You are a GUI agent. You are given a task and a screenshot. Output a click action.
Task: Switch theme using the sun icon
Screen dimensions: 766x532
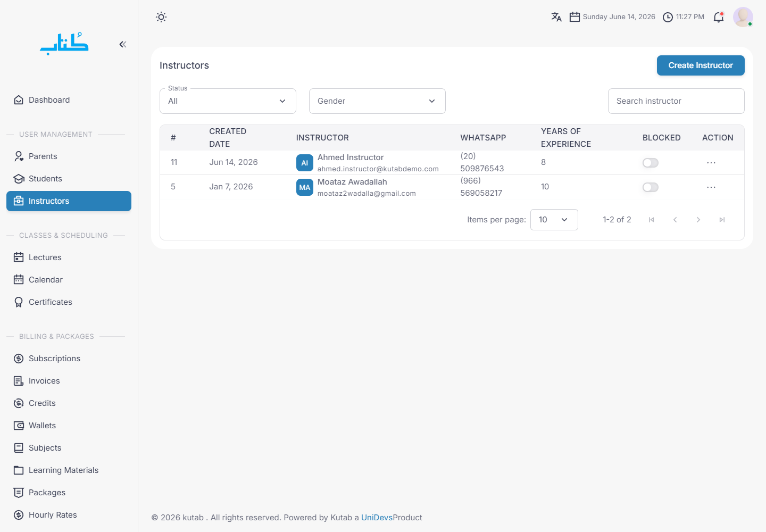point(161,17)
